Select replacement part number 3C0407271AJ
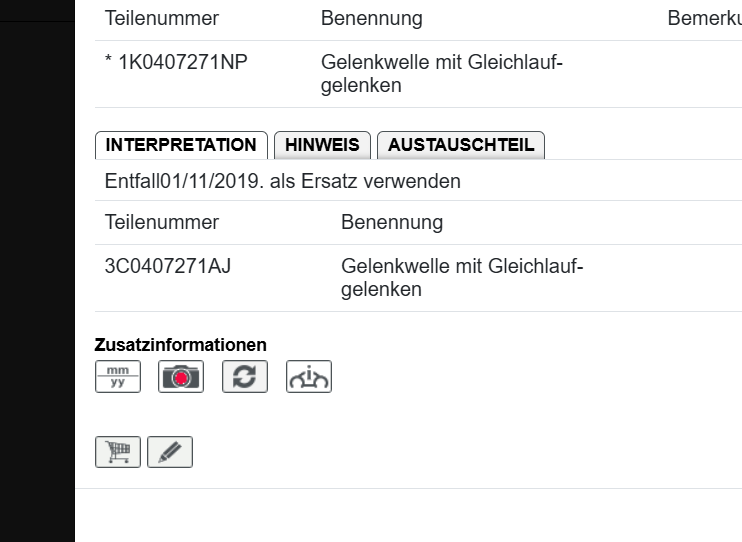 tap(168, 267)
